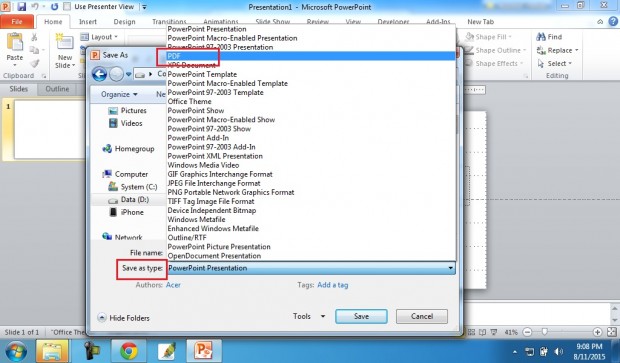Image resolution: width=620 pixels, height=363 pixels.
Task: Open Shape Effects dropdown
Action: 494,63
